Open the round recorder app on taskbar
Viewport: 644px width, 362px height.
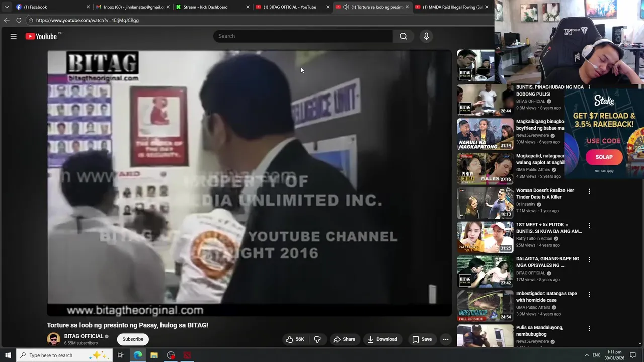pos(171,355)
